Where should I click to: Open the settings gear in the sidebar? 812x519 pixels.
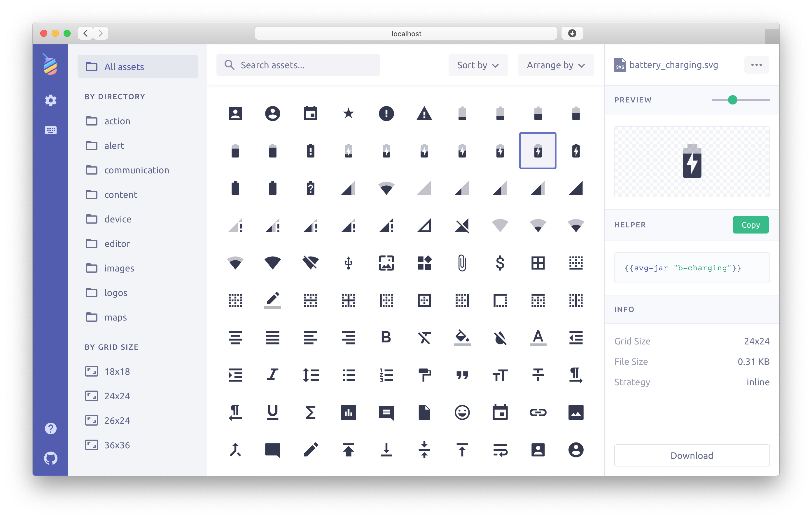[x=50, y=100]
